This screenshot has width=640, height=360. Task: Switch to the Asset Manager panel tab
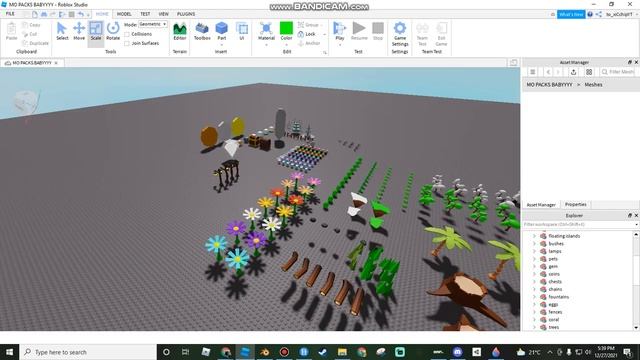(541, 204)
